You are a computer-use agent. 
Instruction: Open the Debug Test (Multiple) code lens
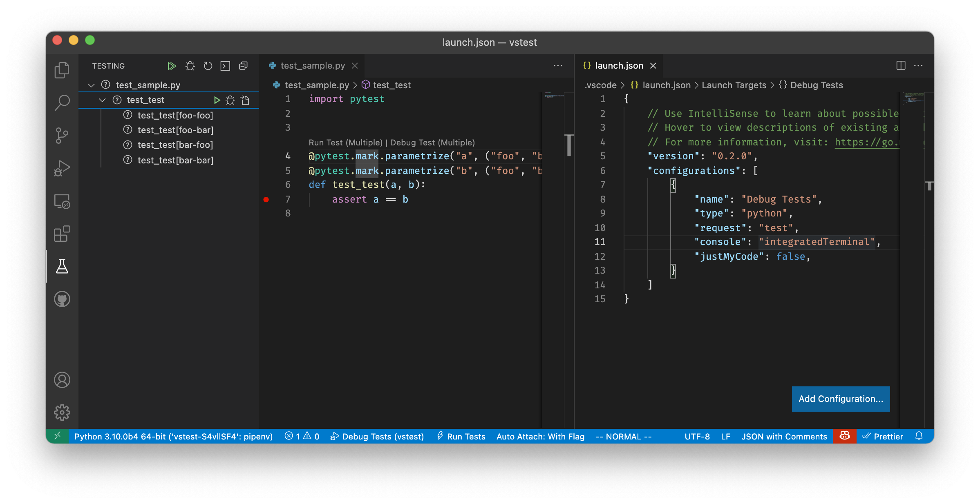click(x=433, y=143)
